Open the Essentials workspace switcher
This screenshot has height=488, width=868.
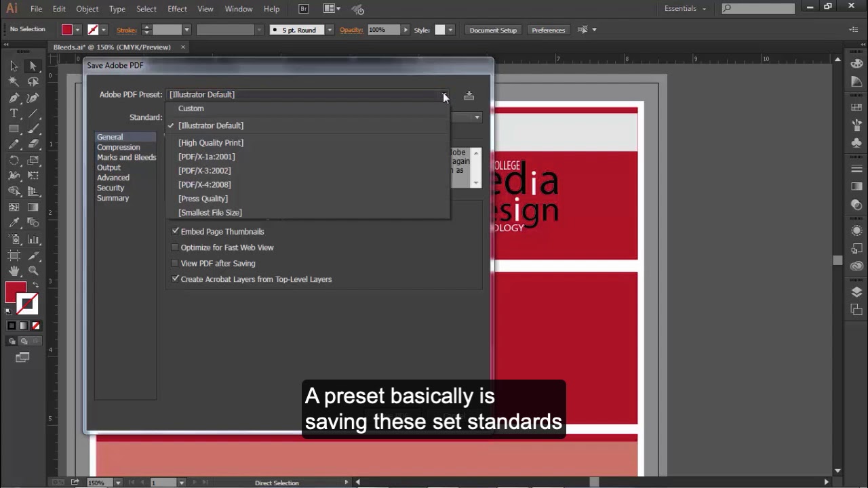pyautogui.click(x=686, y=9)
